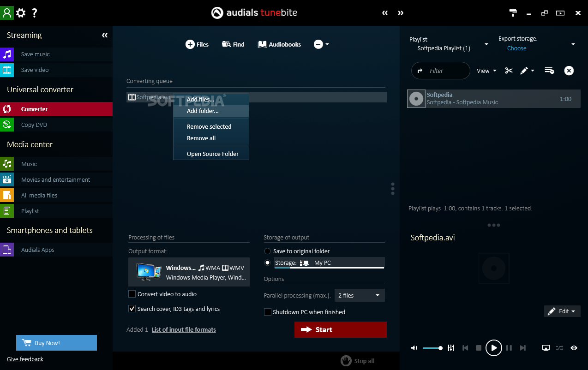Open help question mark icon
Screen dimensions: 588x370
coord(35,13)
